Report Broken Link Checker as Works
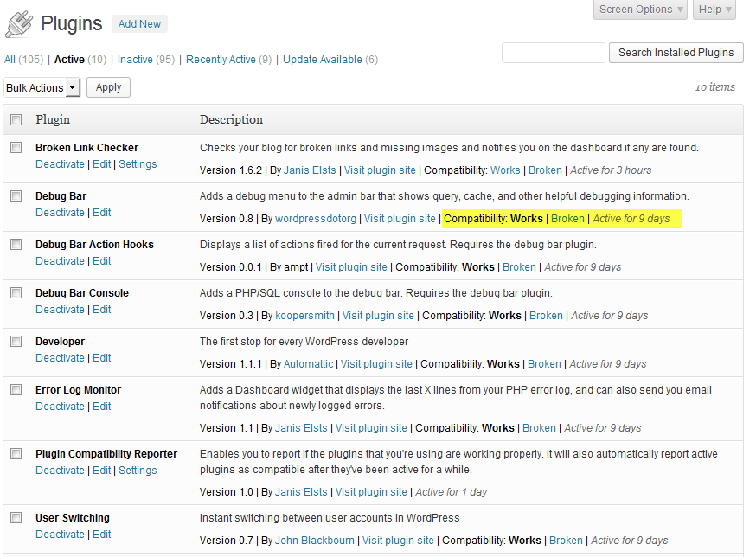 click(505, 170)
